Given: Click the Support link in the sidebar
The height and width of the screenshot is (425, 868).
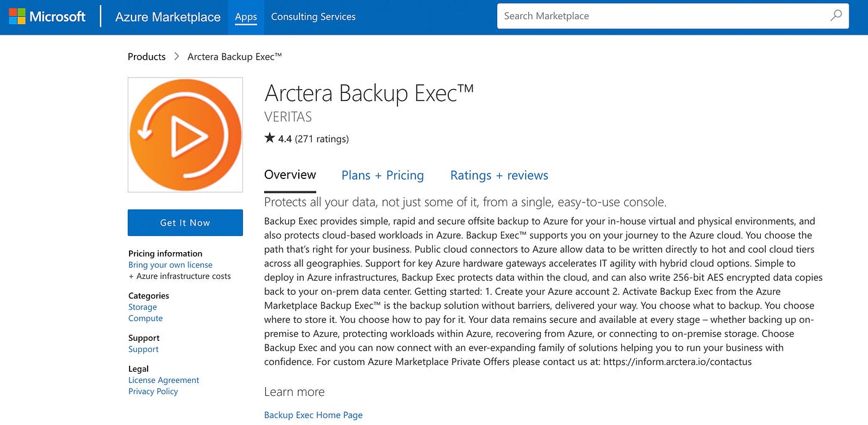Looking at the screenshot, I should tap(143, 349).
